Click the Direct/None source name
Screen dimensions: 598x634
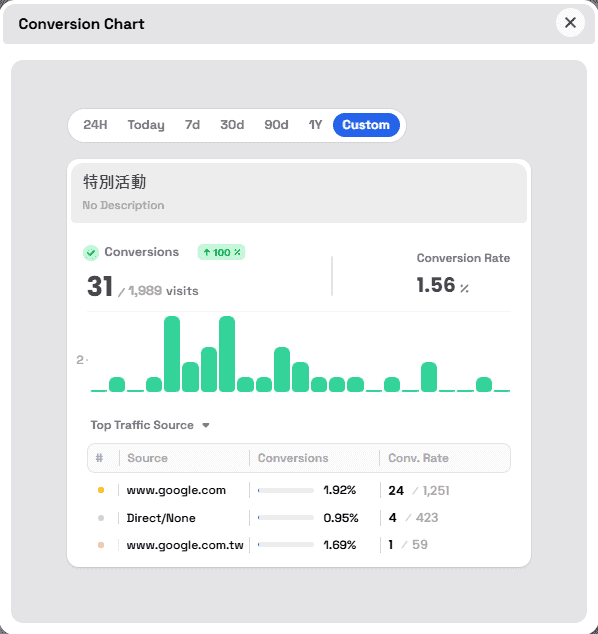click(x=161, y=518)
